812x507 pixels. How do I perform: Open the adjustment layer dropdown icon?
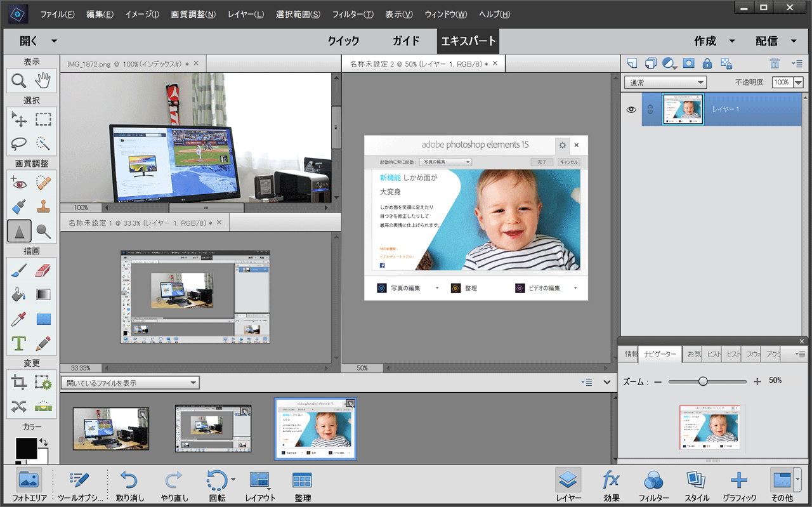click(x=669, y=63)
